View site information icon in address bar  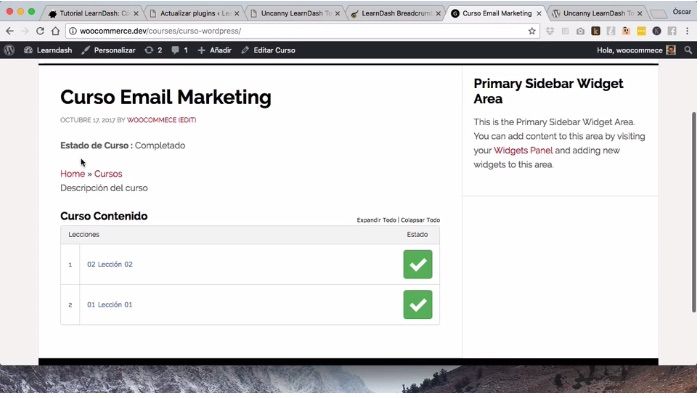pos(73,31)
